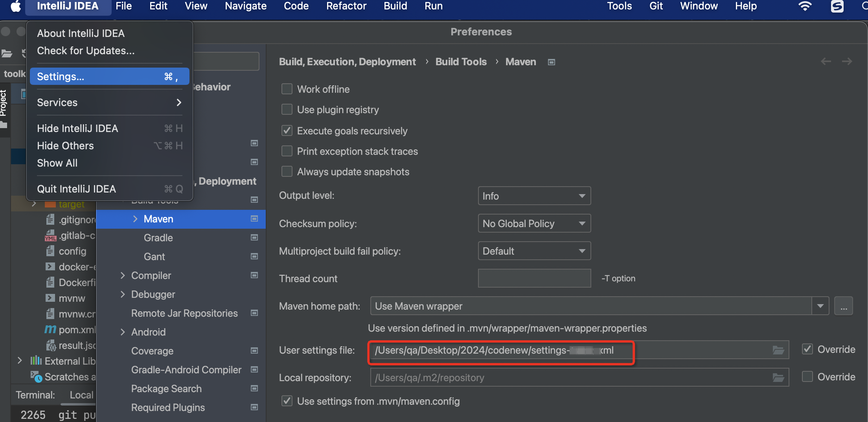The height and width of the screenshot is (422, 868).
Task: Enable Use plugin registry checkbox
Action: (287, 109)
